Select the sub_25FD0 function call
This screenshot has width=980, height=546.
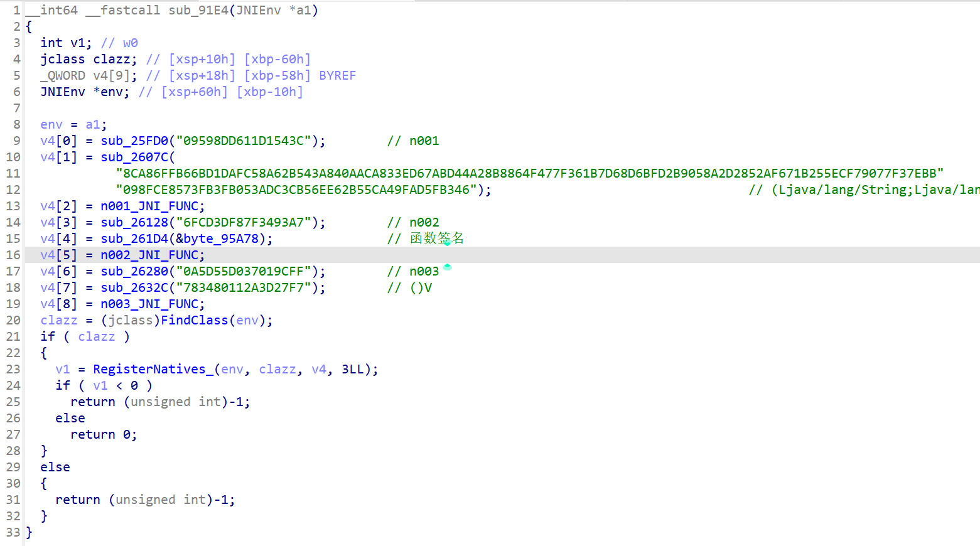point(134,141)
